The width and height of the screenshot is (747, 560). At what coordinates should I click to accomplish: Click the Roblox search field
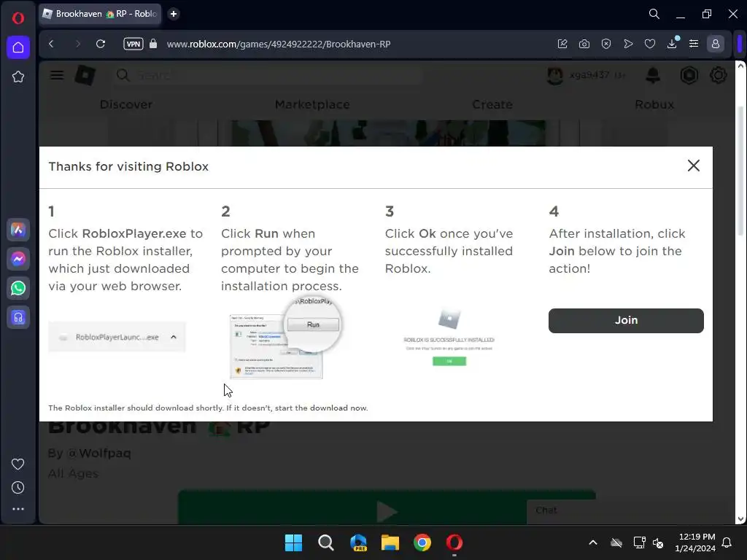(268, 75)
